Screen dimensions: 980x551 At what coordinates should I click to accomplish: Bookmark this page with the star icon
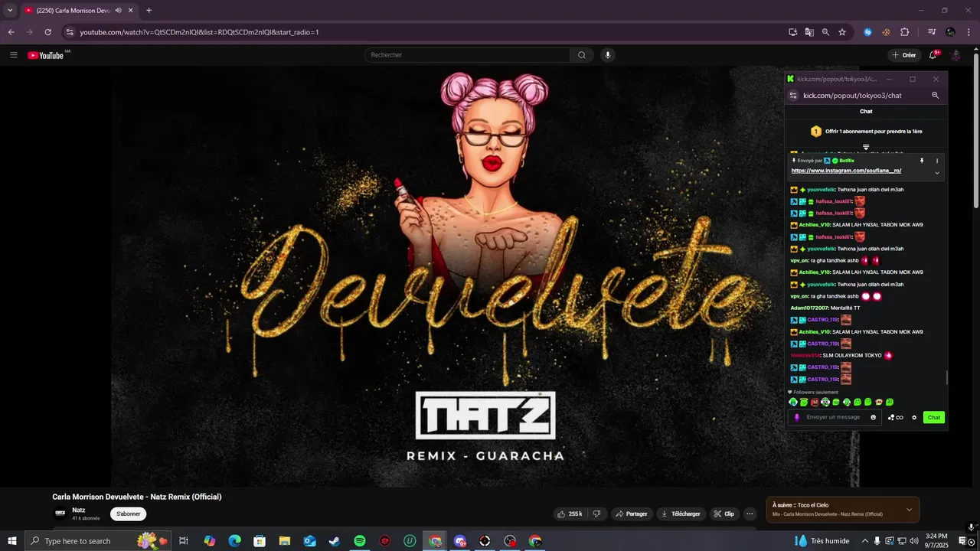(842, 32)
